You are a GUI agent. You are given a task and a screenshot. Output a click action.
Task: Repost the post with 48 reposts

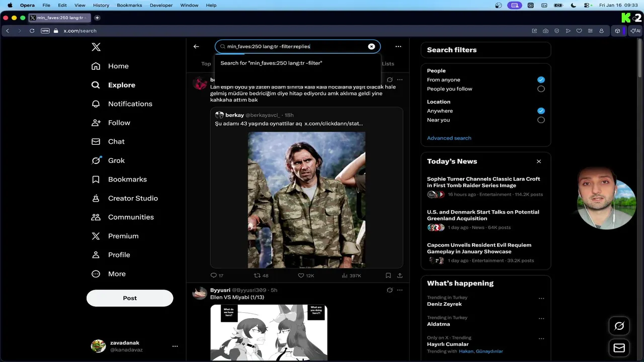point(261,276)
